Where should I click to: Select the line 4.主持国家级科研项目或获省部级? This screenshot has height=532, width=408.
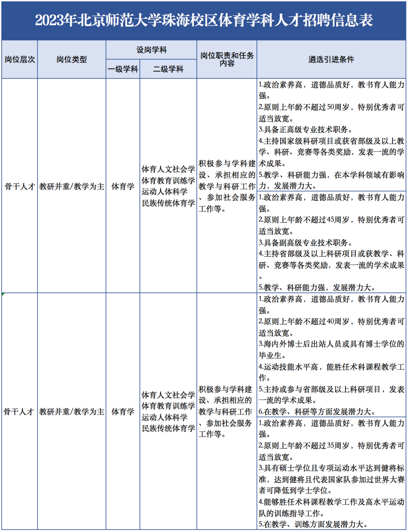point(331,141)
